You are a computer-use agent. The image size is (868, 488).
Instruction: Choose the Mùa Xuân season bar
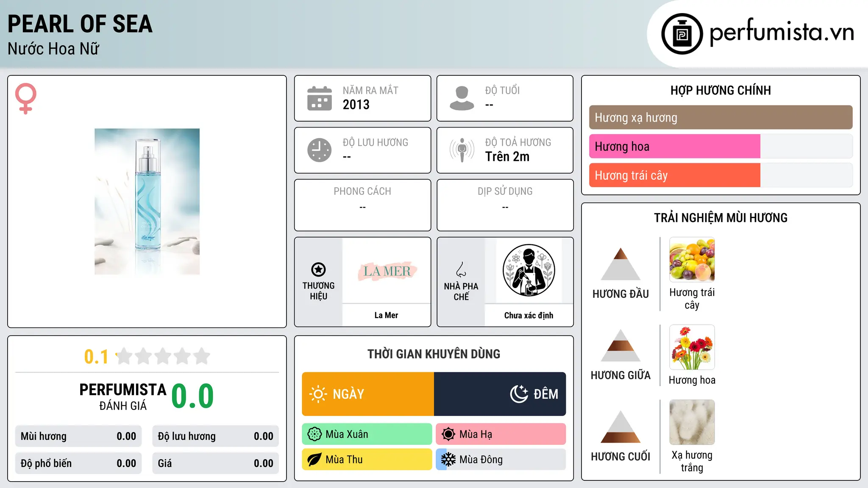pyautogui.click(x=367, y=434)
